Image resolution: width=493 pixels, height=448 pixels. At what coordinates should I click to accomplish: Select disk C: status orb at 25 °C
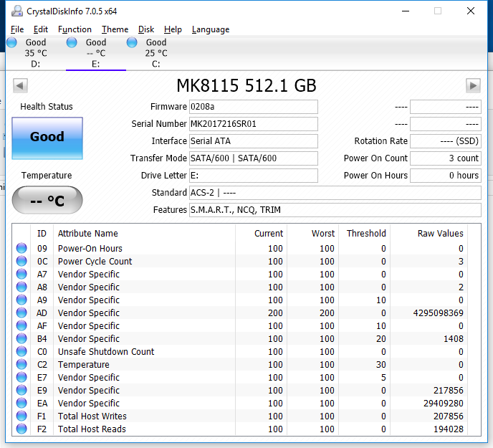(x=133, y=43)
